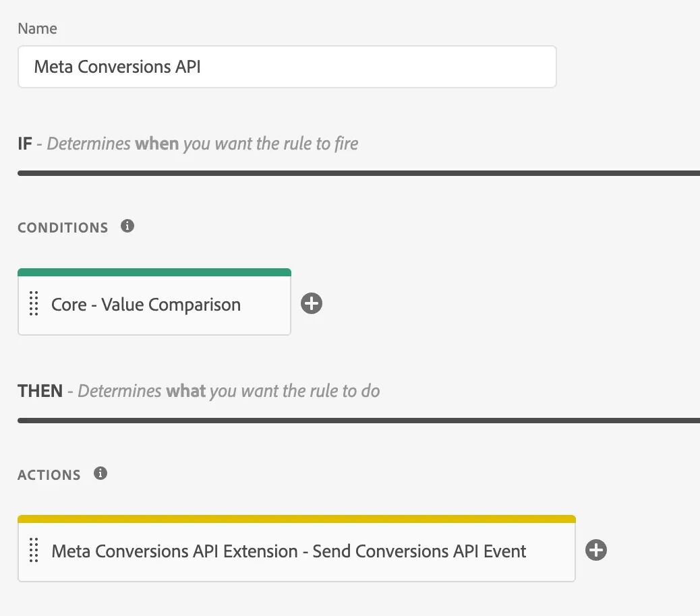Click the info icon next to CONDITIONS
The width and height of the screenshot is (700, 616).
pos(127,226)
